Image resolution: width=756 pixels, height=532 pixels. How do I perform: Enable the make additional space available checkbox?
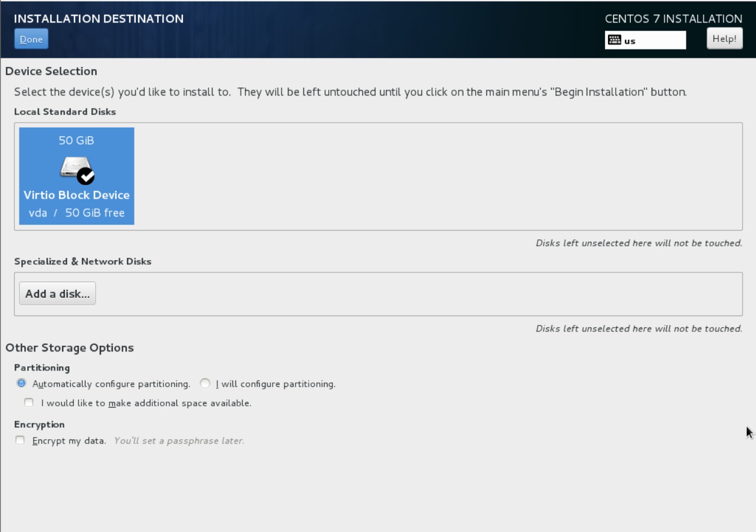[x=29, y=403]
